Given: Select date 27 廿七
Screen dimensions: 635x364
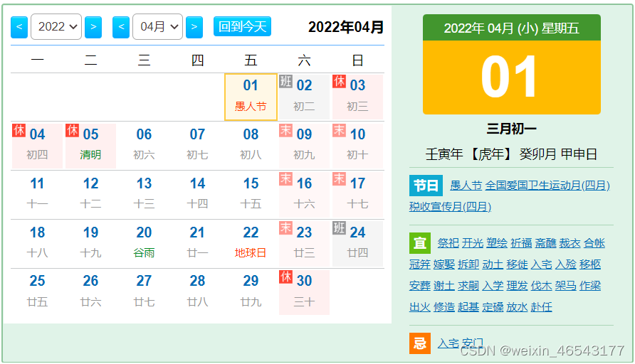Looking at the screenshot, I should coord(145,292).
